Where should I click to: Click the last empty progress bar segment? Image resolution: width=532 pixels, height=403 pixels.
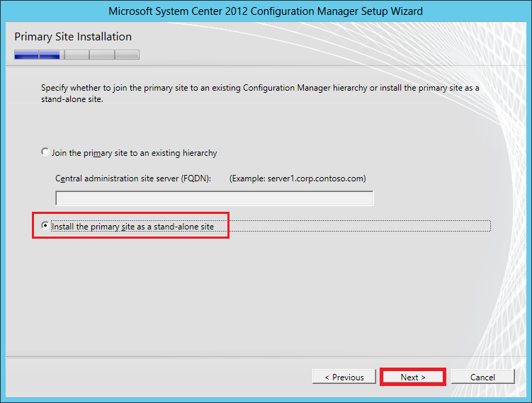(127, 55)
